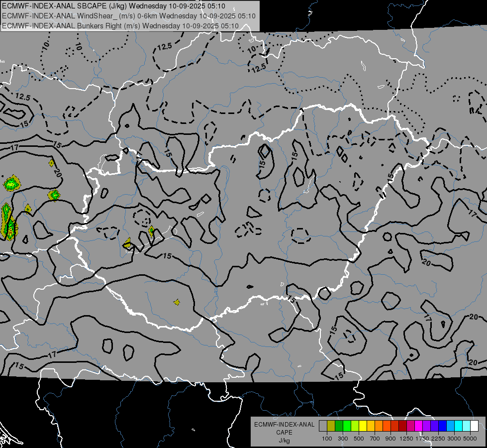Click the legend value 2250
This screenshot has height=448, width=487.
pos(438,439)
